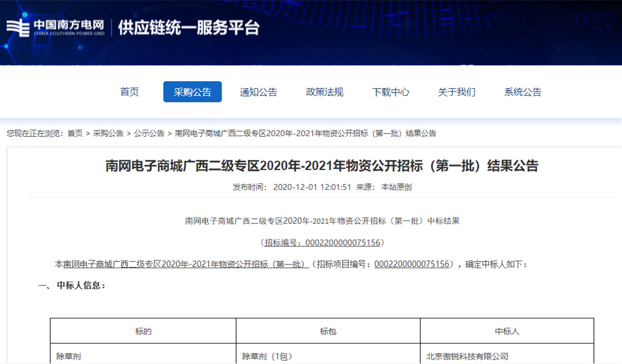Click the China Southern Power Grid logo
Viewport: 622px width, 364px height.
[x=56, y=28]
